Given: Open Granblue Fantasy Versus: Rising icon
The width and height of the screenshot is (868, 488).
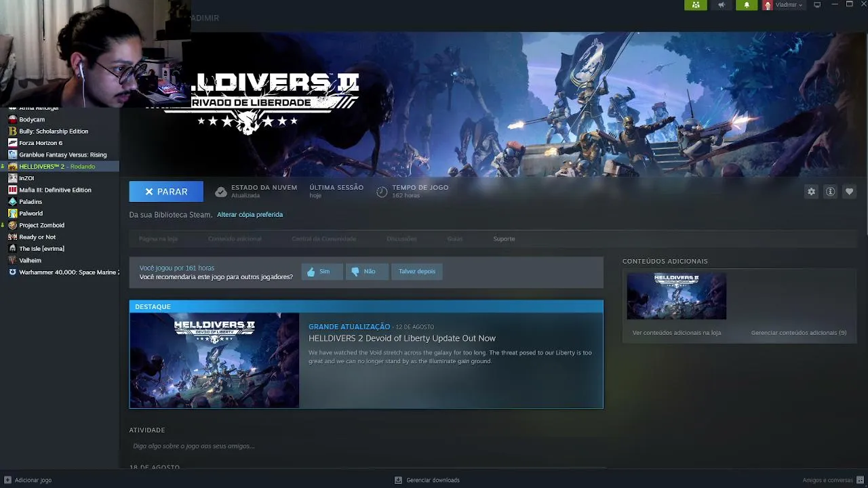Looking at the screenshot, I should pyautogui.click(x=12, y=155).
